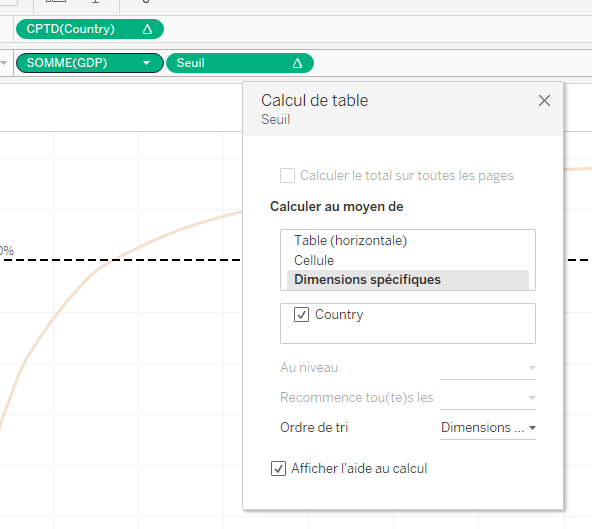Enable Calculer le total sur toutes les pages
The height and width of the screenshot is (529, 592).
(287, 176)
